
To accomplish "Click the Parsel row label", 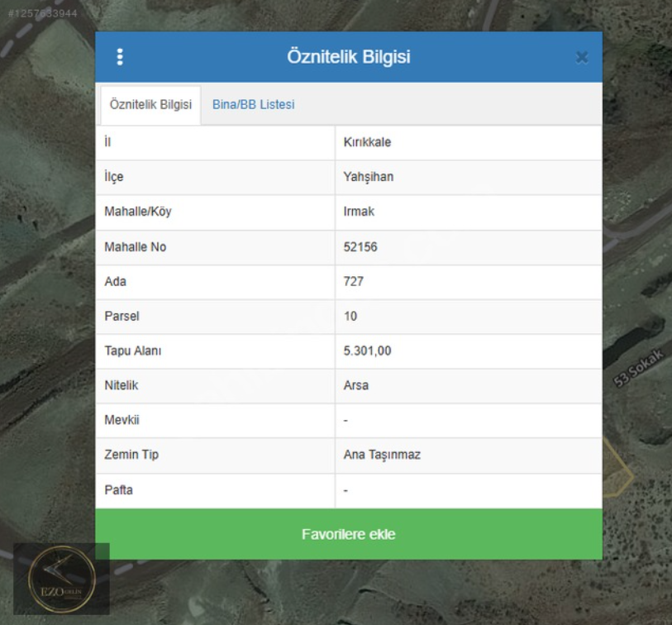I will (x=122, y=317).
